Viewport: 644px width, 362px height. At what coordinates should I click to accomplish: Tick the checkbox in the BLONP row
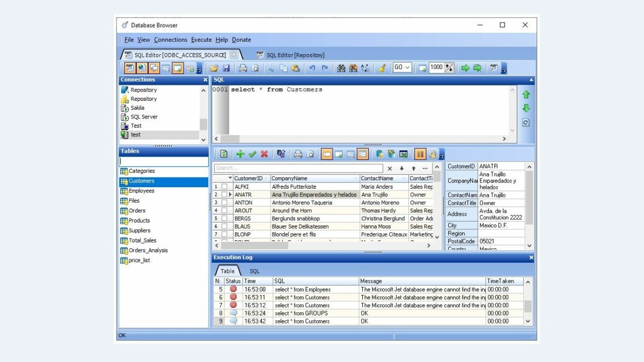click(x=224, y=234)
